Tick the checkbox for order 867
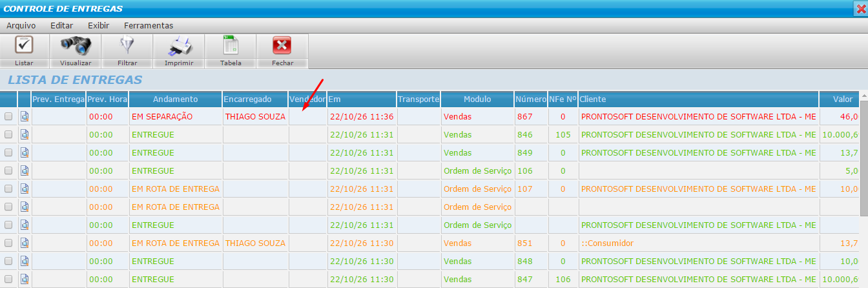868x288 pixels. pos(8,117)
